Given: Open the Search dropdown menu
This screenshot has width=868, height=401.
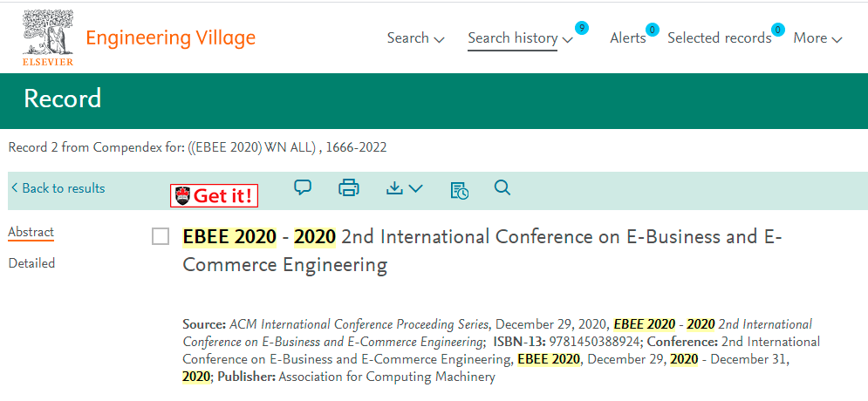Looking at the screenshot, I should (415, 38).
